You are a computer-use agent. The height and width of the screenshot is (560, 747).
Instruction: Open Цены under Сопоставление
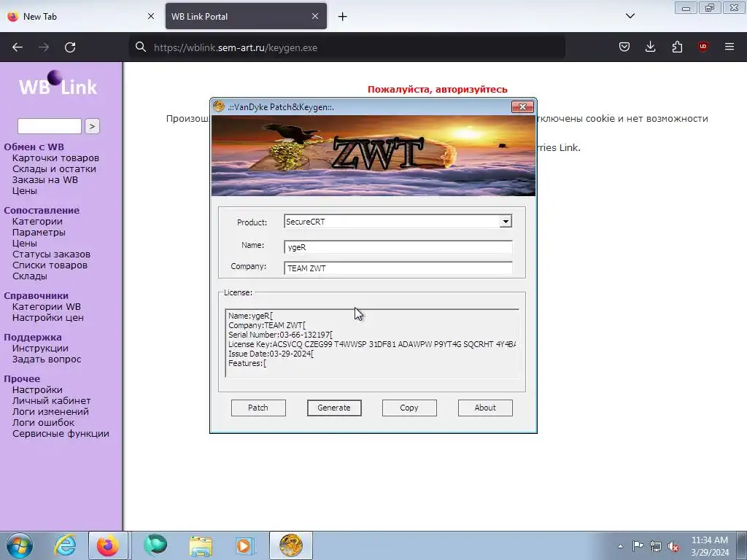pyautogui.click(x=25, y=244)
